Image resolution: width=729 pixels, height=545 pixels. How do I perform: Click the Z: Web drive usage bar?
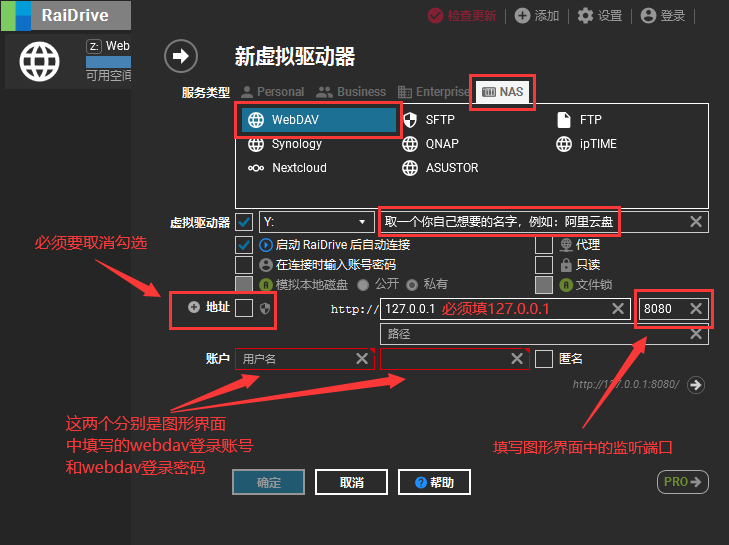click(x=108, y=62)
